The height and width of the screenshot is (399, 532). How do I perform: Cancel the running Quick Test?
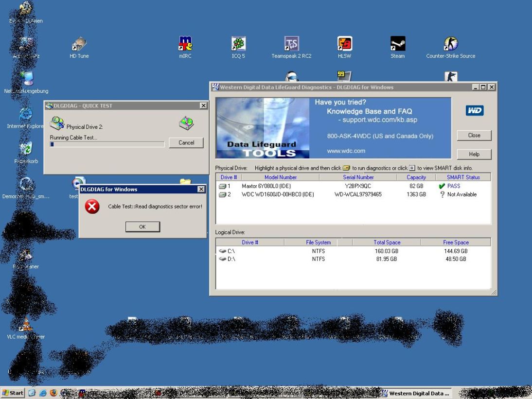click(186, 143)
